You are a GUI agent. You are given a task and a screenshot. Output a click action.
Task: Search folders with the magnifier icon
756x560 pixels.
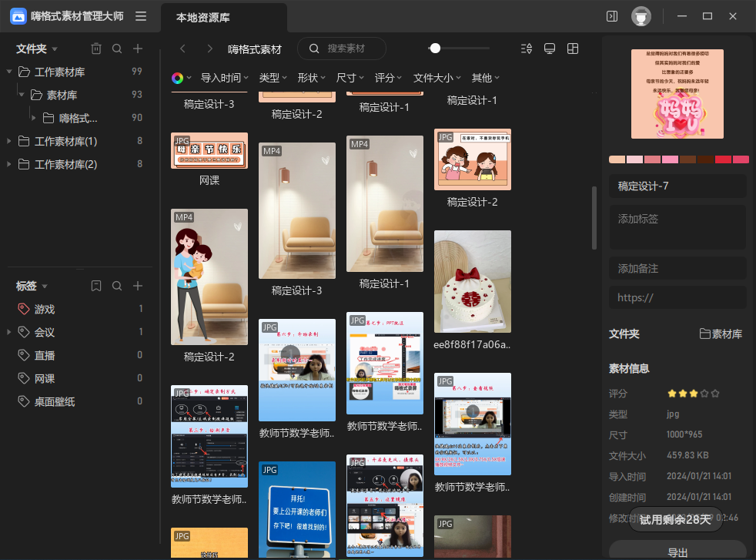(117, 49)
